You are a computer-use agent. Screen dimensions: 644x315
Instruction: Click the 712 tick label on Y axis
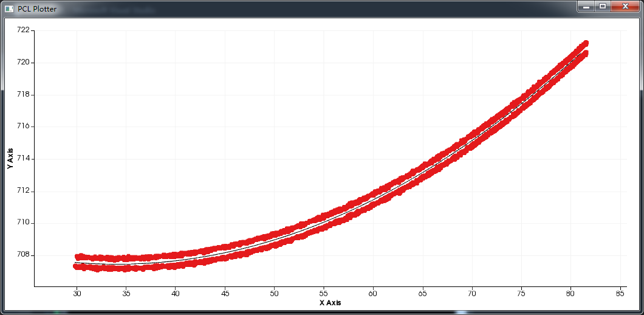pyautogui.click(x=24, y=191)
